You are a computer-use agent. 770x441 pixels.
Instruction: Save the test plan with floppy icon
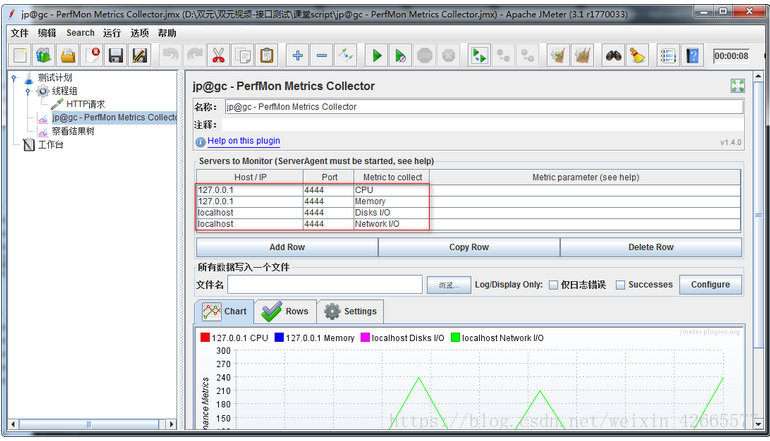tap(116, 55)
